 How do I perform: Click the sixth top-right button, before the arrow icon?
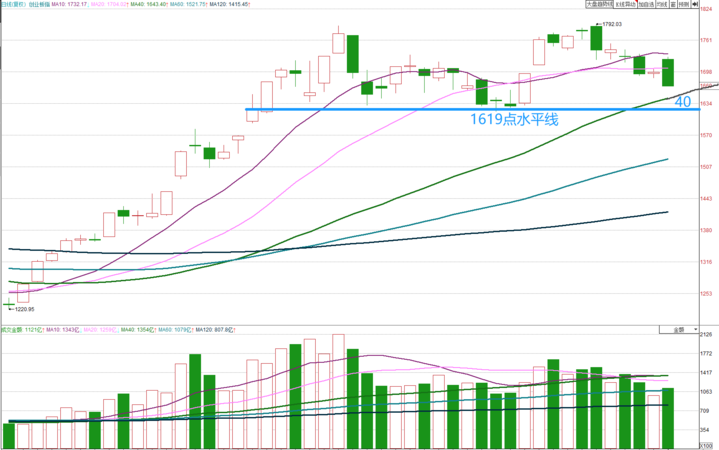point(684,4)
